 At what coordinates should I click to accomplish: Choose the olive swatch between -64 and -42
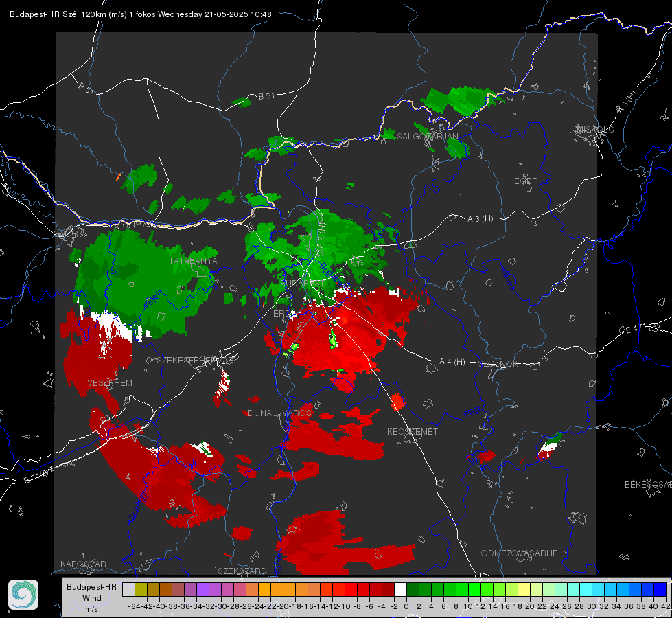[x=141, y=589]
